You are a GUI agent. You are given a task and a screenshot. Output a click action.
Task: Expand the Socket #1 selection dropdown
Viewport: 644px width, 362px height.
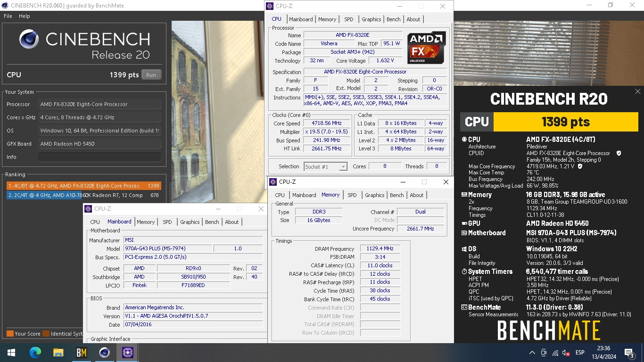[x=343, y=166]
